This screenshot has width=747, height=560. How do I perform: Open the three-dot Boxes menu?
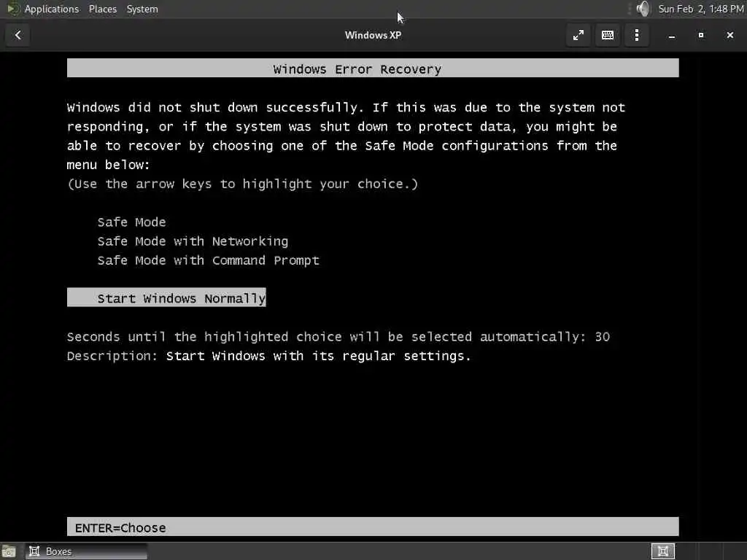[x=636, y=35]
